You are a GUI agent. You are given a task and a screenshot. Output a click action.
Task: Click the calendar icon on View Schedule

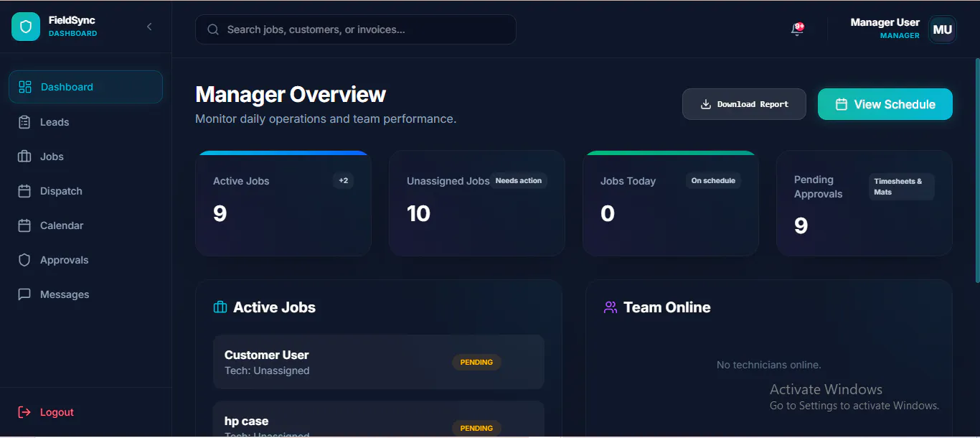tap(842, 104)
